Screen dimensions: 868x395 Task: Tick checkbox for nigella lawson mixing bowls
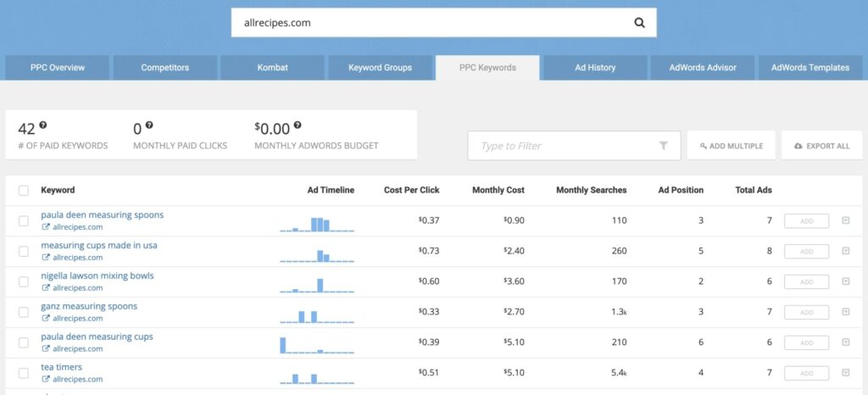tap(23, 281)
